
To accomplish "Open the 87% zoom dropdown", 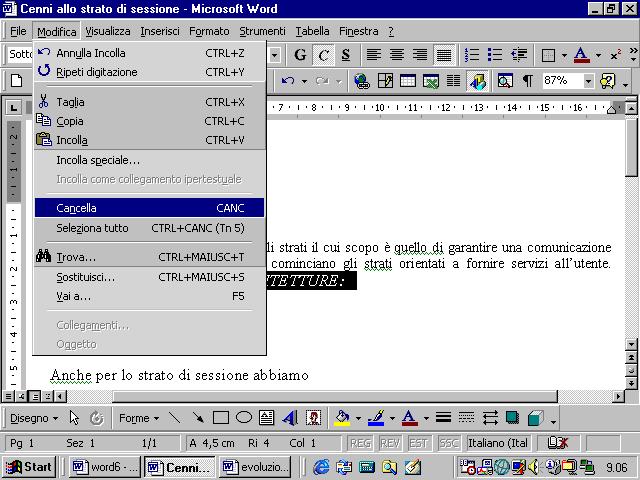I will pos(588,81).
